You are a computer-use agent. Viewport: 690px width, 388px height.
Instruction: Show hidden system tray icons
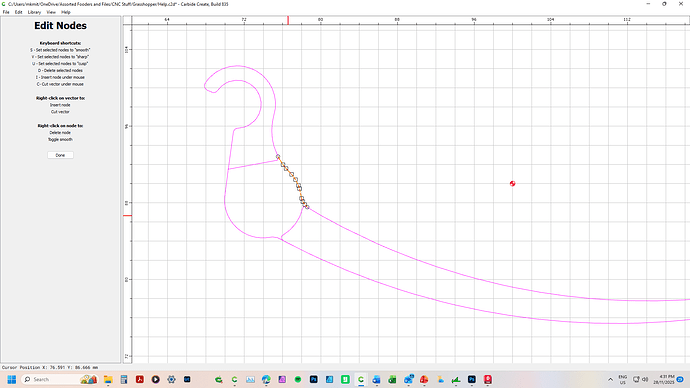(x=610, y=379)
